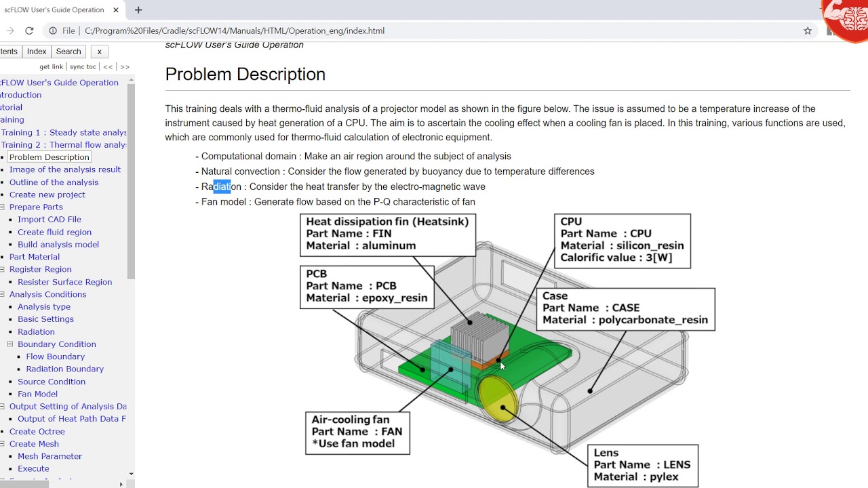Open Image of the analysis result topic
868x488 pixels.
click(65, 169)
